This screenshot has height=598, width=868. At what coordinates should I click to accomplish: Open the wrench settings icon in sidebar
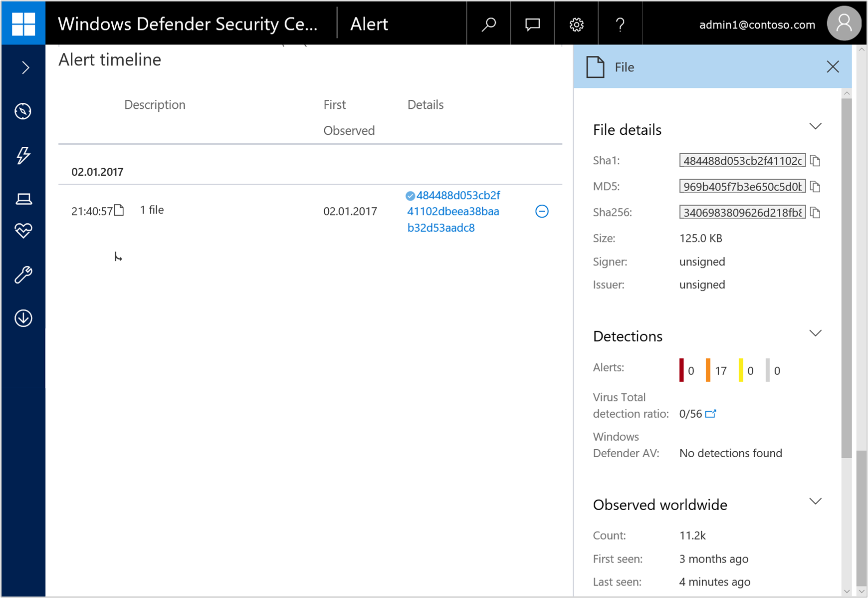coord(23,275)
